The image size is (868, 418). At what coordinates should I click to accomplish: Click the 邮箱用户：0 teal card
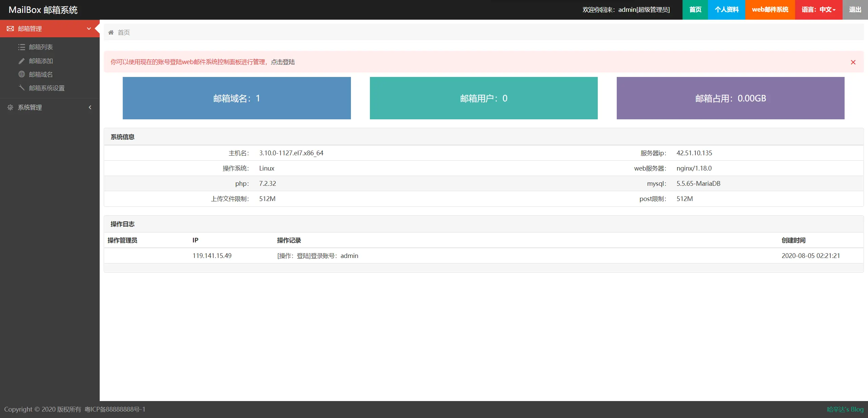pos(484,98)
